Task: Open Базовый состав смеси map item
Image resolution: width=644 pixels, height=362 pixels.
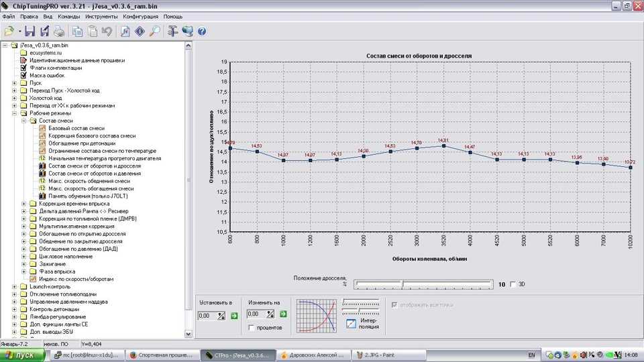Action: [x=76, y=128]
